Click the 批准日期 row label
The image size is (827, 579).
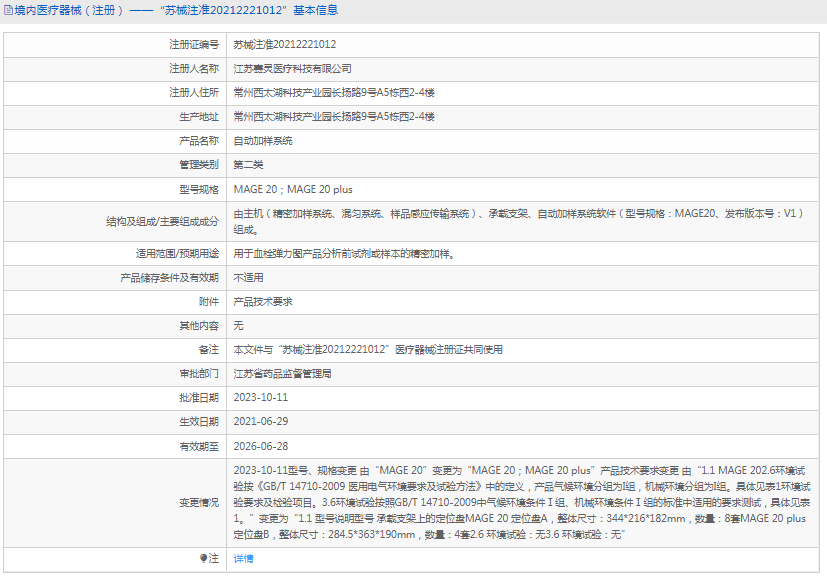click(x=199, y=398)
